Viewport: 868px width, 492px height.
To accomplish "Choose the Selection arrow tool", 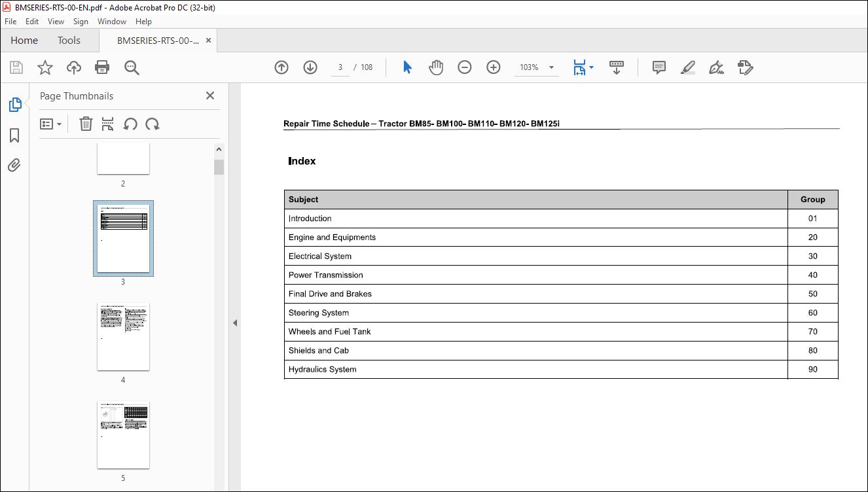I will [407, 67].
